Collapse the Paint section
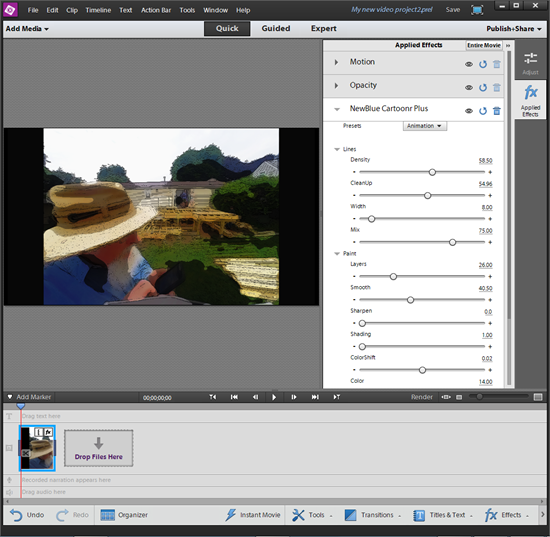This screenshot has width=550, height=537. (337, 254)
